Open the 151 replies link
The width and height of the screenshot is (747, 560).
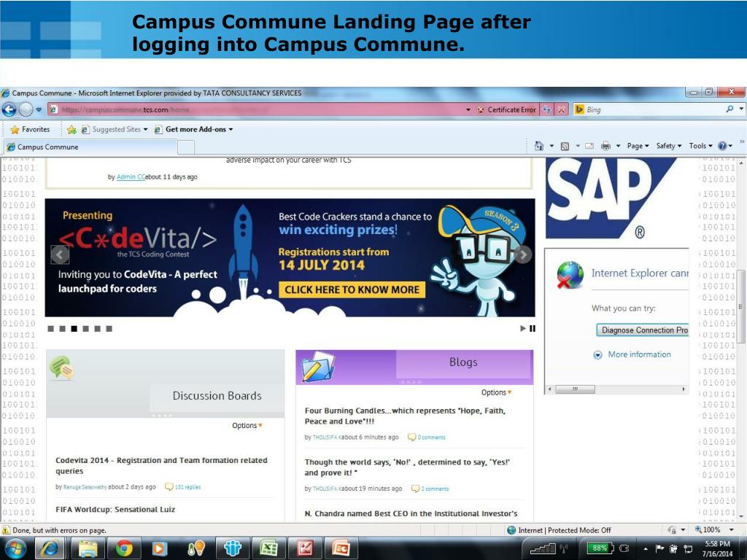(187, 487)
